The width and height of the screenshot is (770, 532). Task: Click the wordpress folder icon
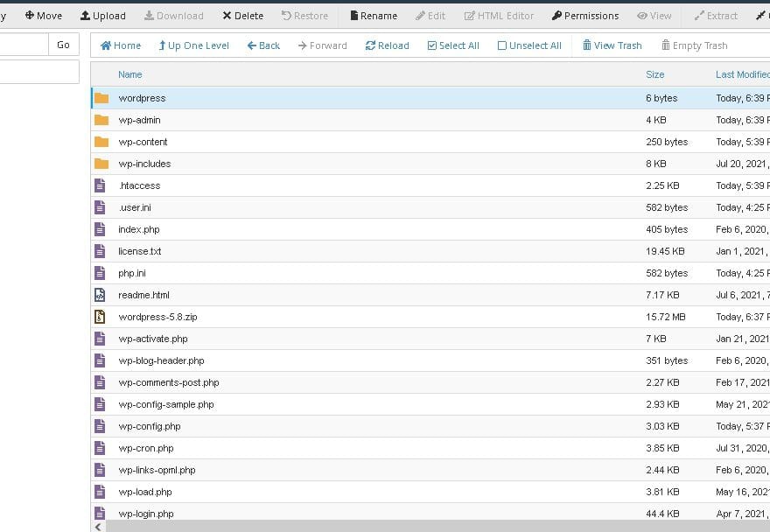click(x=101, y=98)
